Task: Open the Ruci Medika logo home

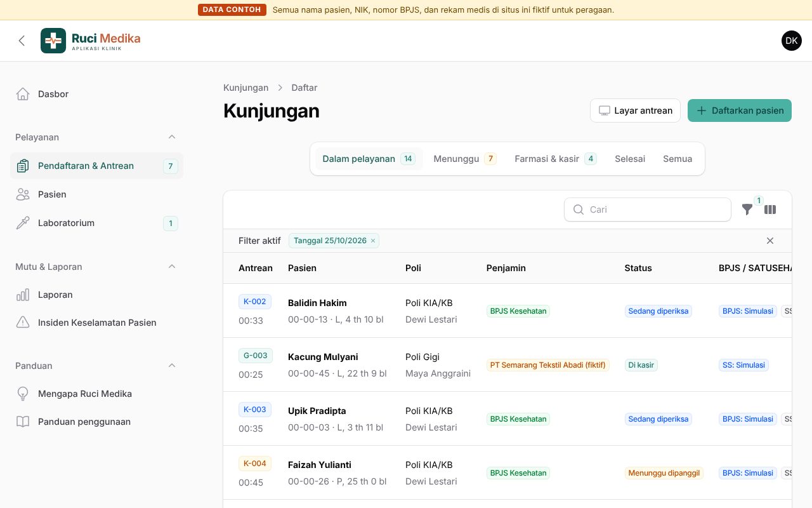Action: (x=91, y=41)
